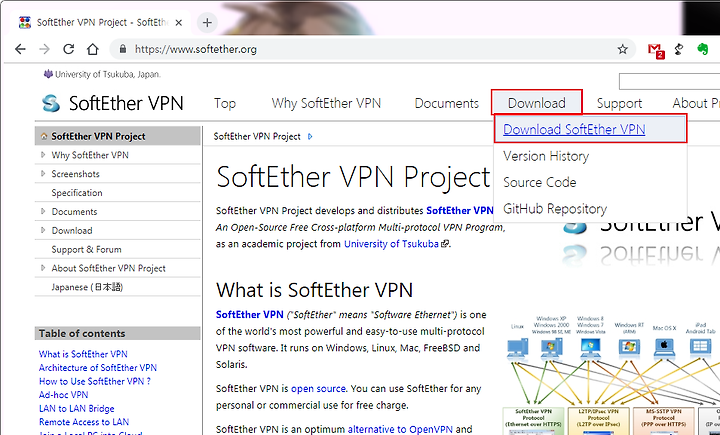Screen dimensions: 720x435
Task: Choose Source Code from dropdown
Action: [x=540, y=182]
